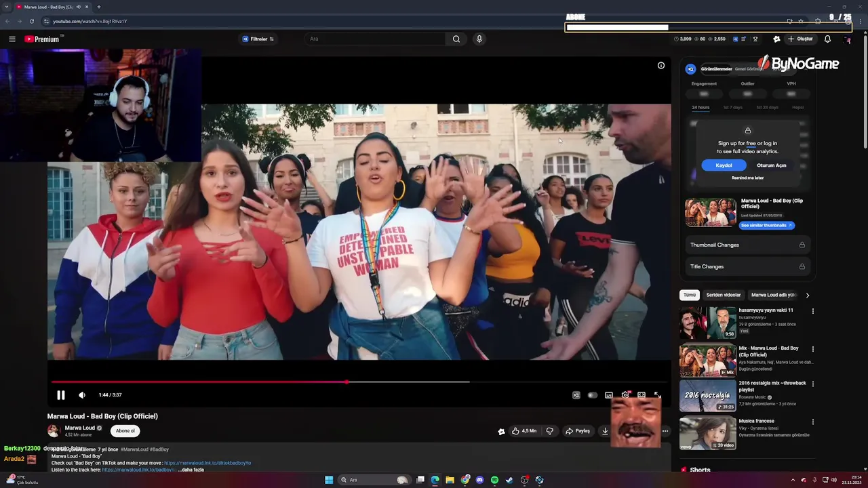This screenshot has width=868, height=488.
Task: Expand description with ...daha fazla
Action: tap(191, 470)
